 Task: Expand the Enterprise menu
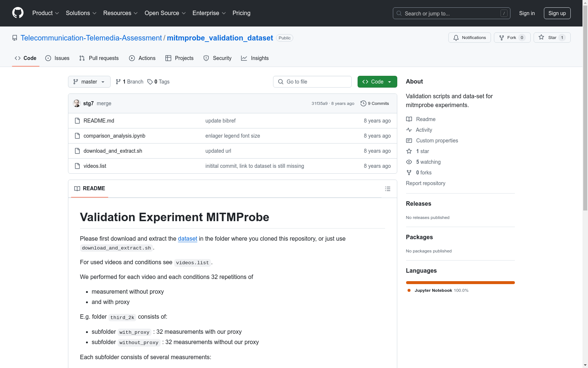pyautogui.click(x=209, y=13)
